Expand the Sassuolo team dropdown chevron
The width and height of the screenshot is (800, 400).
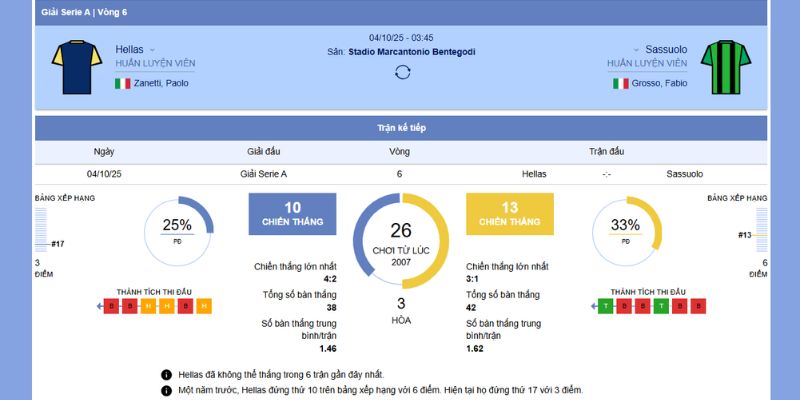[x=635, y=49]
